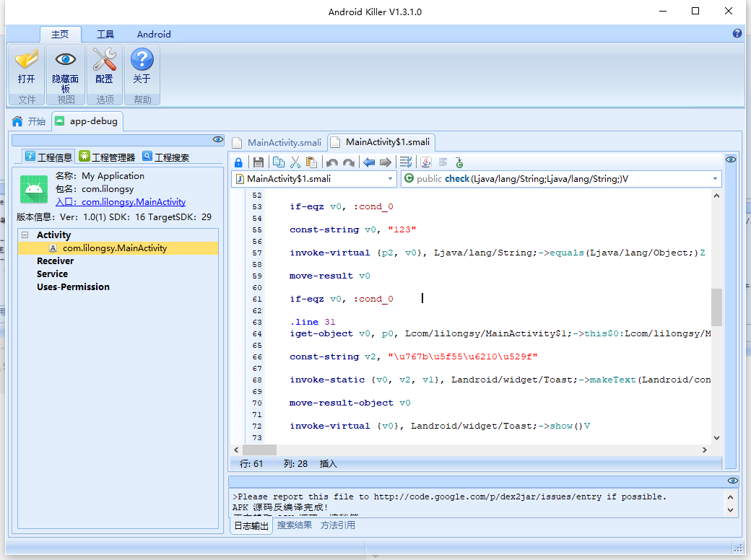
Task: Toggle the eye icon above the log panel
Action: click(x=733, y=481)
